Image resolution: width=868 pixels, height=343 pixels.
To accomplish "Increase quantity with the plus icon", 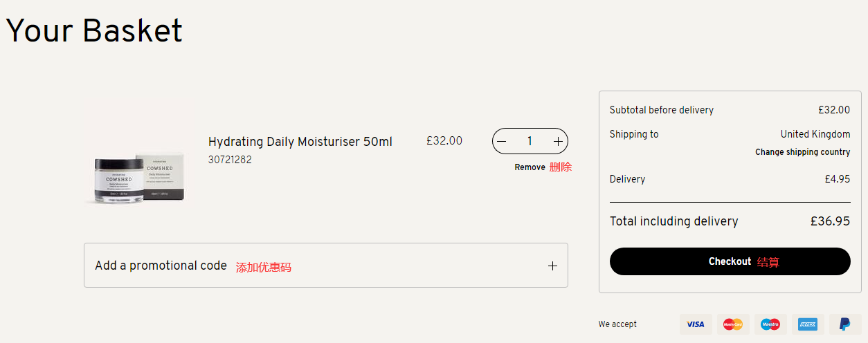I will tap(559, 141).
